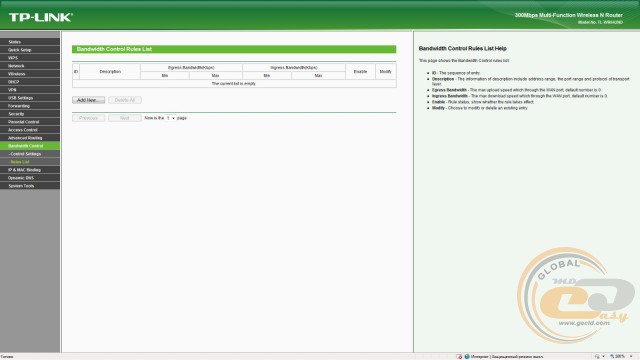Click the Next page button

125,118
